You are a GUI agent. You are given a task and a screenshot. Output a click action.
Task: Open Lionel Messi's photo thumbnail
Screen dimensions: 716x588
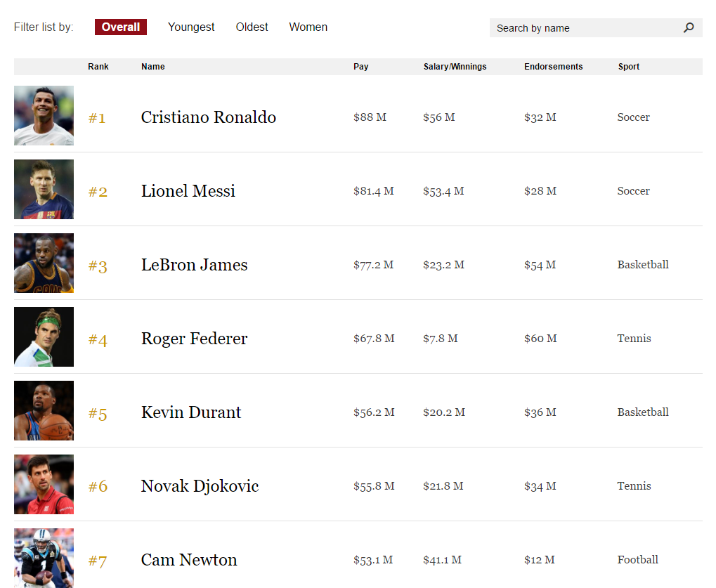[44, 189]
